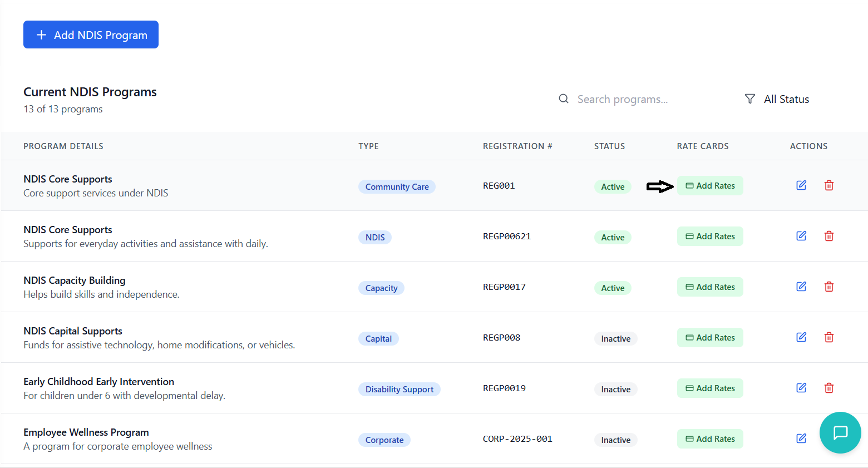Delete the Early Childhood Early Intervention program
Viewport: 868px width, 468px height.
(829, 388)
